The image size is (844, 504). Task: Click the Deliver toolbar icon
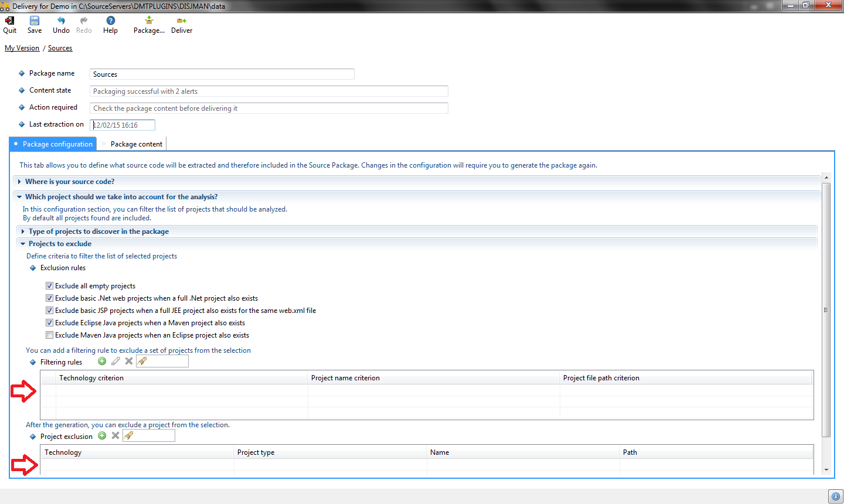tap(182, 21)
